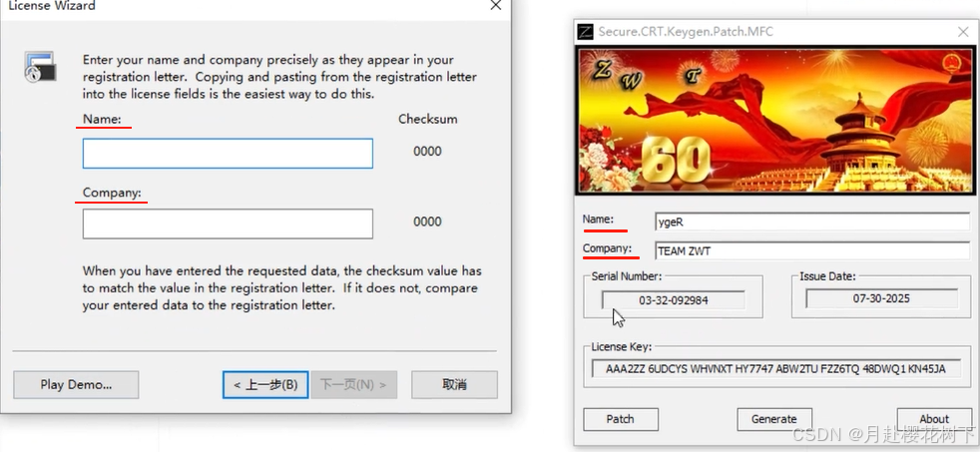Click the 取消 cancel button

tap(454, 384)
